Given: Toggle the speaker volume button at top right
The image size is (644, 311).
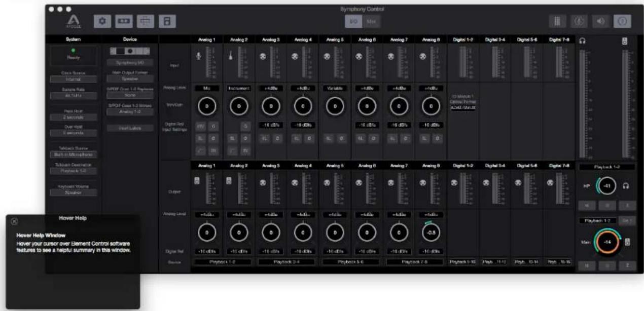Looking at the screenshot, I should tap(600, 21).
